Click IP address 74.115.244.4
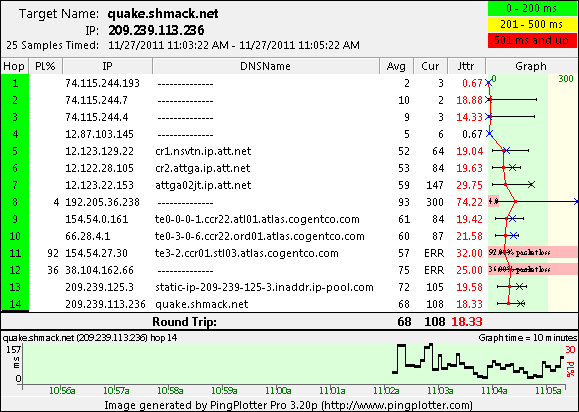Image resolution: width=579 pixels, height=412 pixels. [96, 117]
